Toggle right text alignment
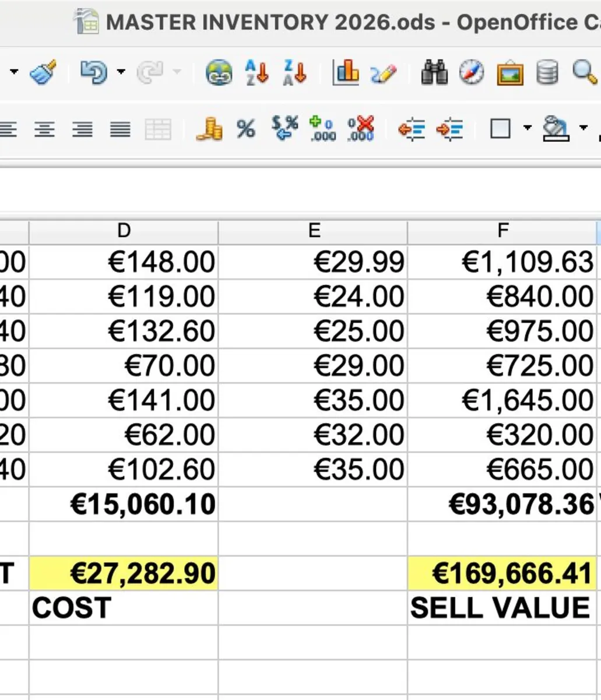This screenshot has width=601, height=700. click(x=83, y=129)
